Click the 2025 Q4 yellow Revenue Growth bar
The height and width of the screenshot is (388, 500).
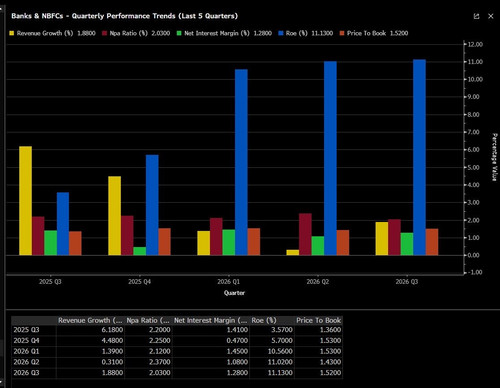click(x=115, y=216)
